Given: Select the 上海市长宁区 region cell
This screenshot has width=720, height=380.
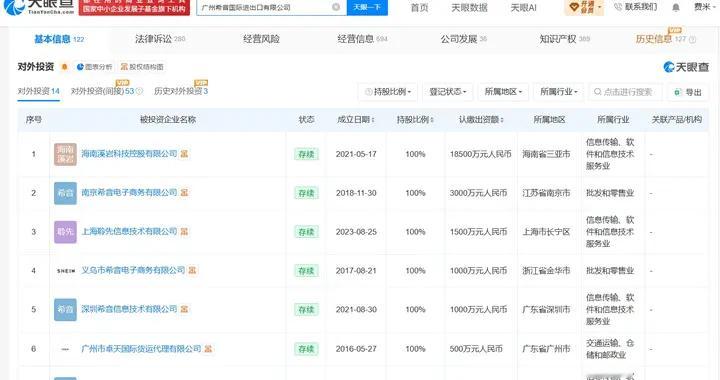Looking at the screenshot, I should 546,232.
